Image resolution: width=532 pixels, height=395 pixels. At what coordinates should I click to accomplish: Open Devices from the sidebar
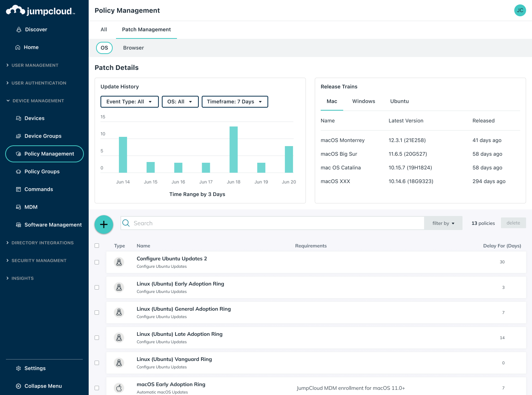tap(34, 118)
